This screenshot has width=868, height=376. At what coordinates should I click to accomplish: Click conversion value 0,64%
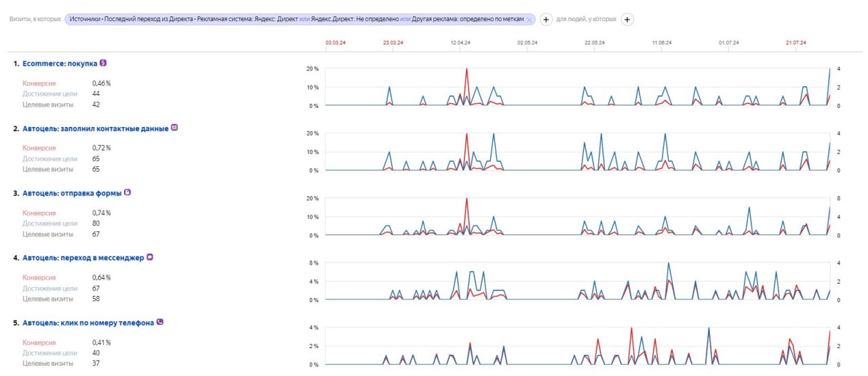tap(102, 278)
